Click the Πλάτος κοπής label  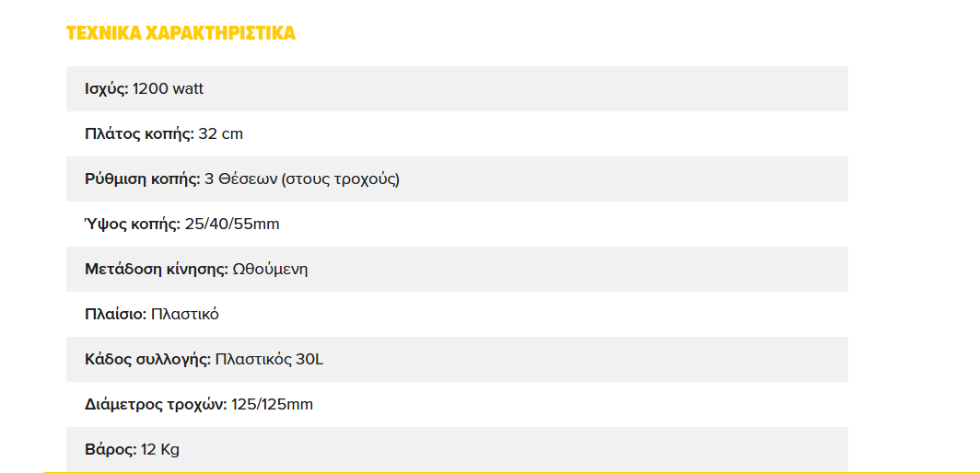[x=139, y=134]
